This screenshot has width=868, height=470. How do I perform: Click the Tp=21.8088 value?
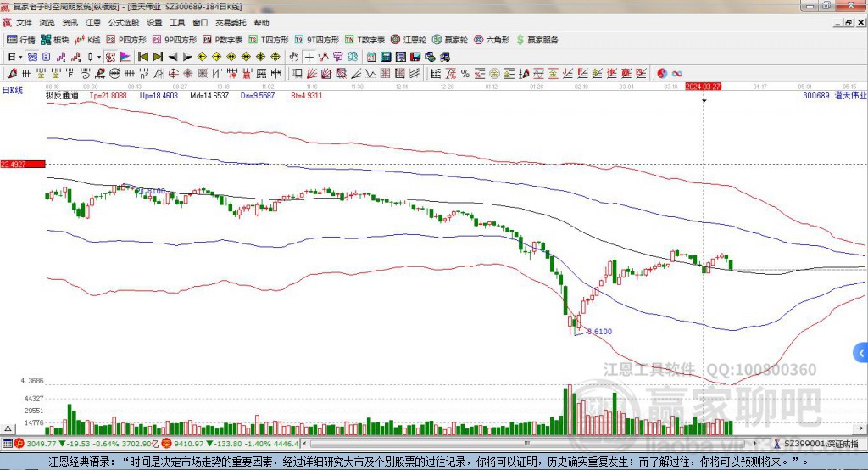(108, 95)
